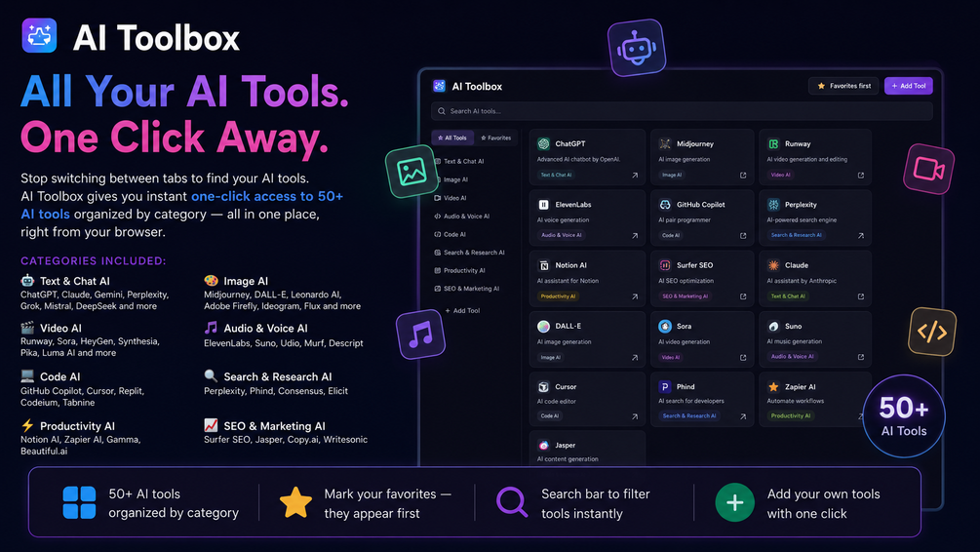
Task: Click SEO & Marketing AI tag on Surfer SEO card
Action: click(685, 296)
